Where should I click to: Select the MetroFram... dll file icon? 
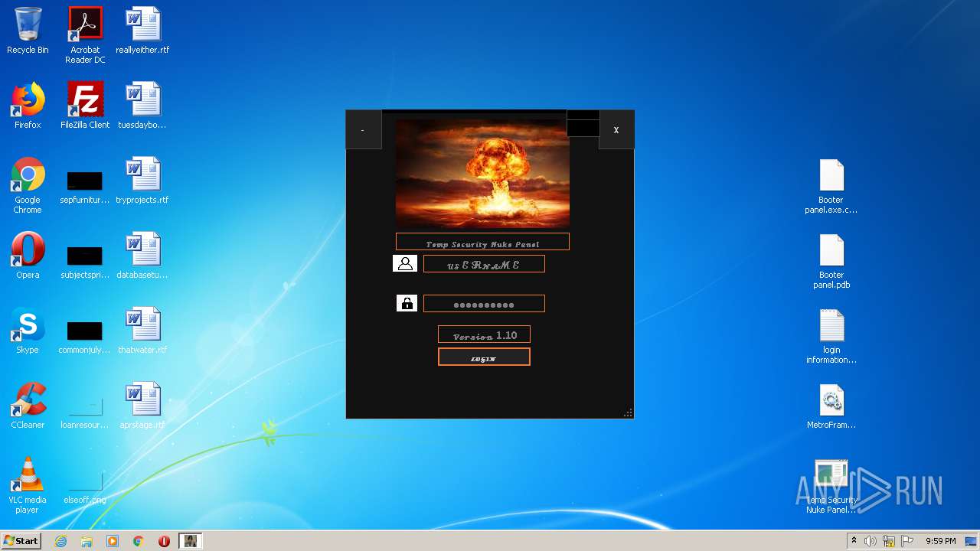[831, 406]
